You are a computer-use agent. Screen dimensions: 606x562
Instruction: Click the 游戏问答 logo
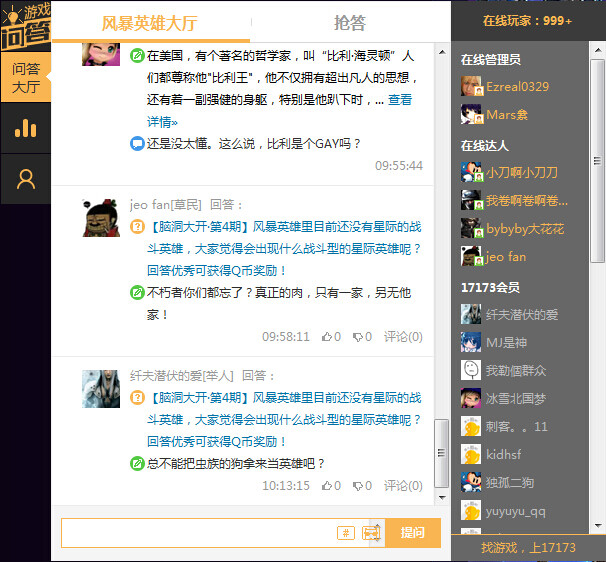coord(26,26)
